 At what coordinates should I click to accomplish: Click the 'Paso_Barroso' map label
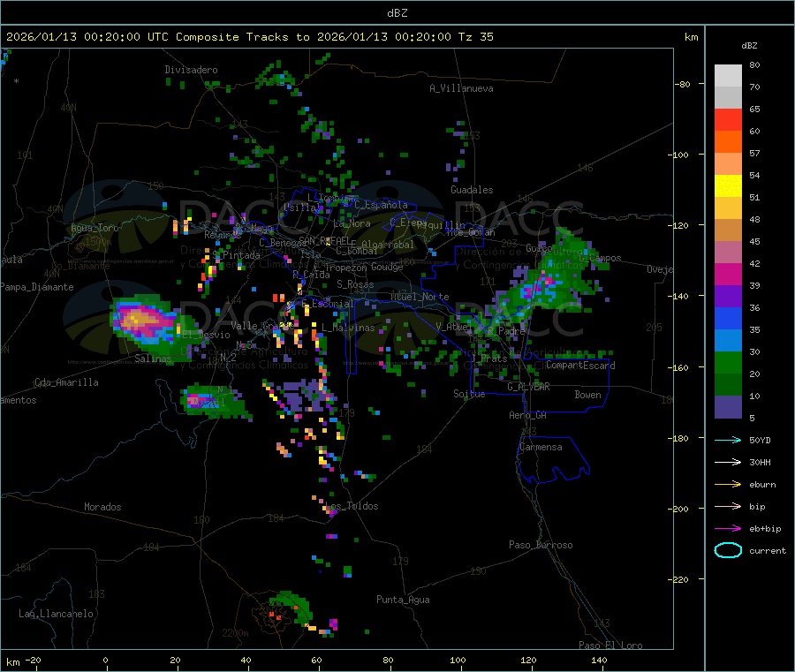[x=541, y=545]
